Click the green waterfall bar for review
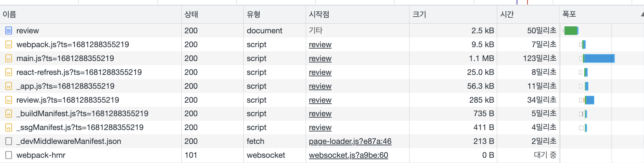This screenshot has height=163, width=644. 571,31
